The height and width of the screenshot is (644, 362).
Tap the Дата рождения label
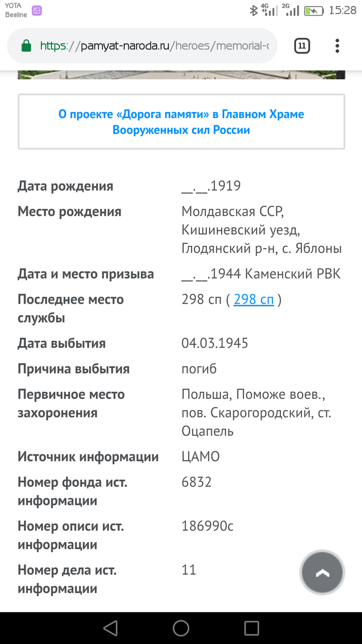tap(65, 186)
